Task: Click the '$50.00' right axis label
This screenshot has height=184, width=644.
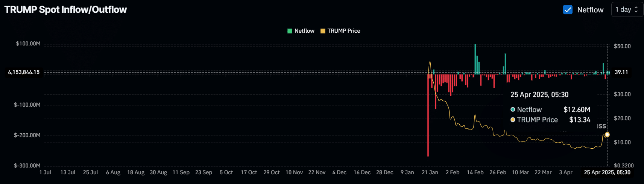Action: pyautogui.click(x=622, y=46)
